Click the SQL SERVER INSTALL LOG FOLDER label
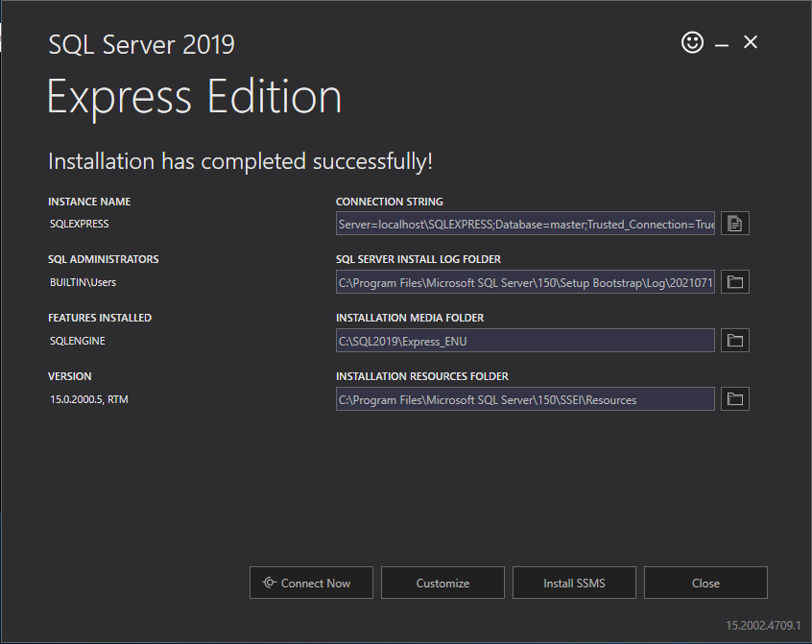This screenshot has width=812, height=644. click(418, 259)
